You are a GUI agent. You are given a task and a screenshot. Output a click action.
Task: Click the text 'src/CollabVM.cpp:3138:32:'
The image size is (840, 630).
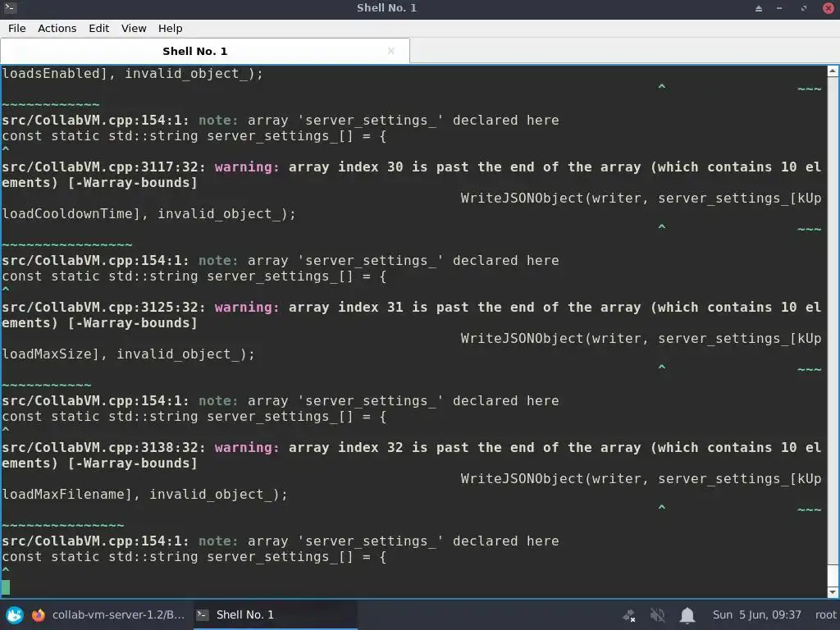tap(103, 448)
